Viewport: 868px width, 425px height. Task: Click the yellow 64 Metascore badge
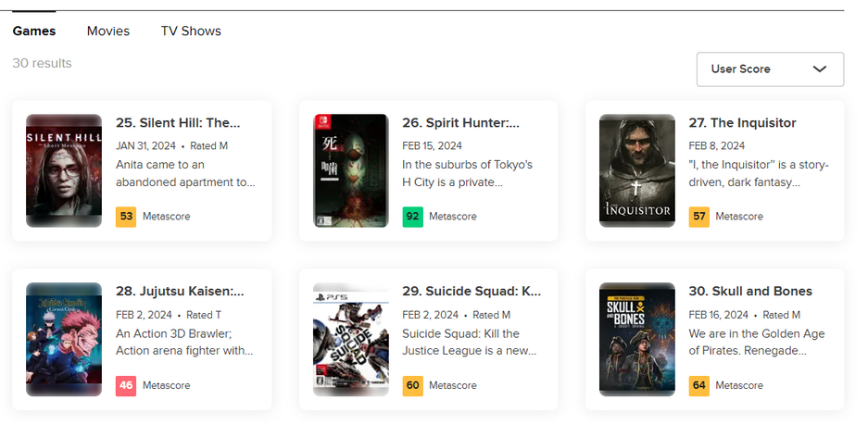pos(699,386)
